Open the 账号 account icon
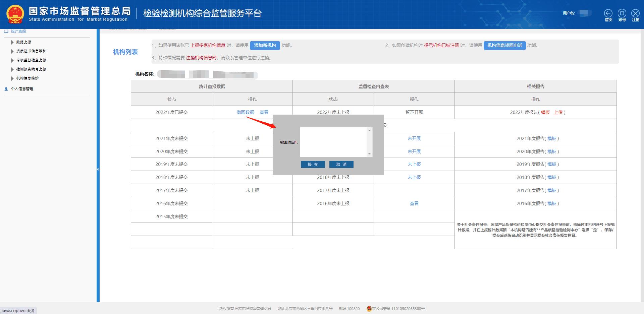 pos(622,13)
